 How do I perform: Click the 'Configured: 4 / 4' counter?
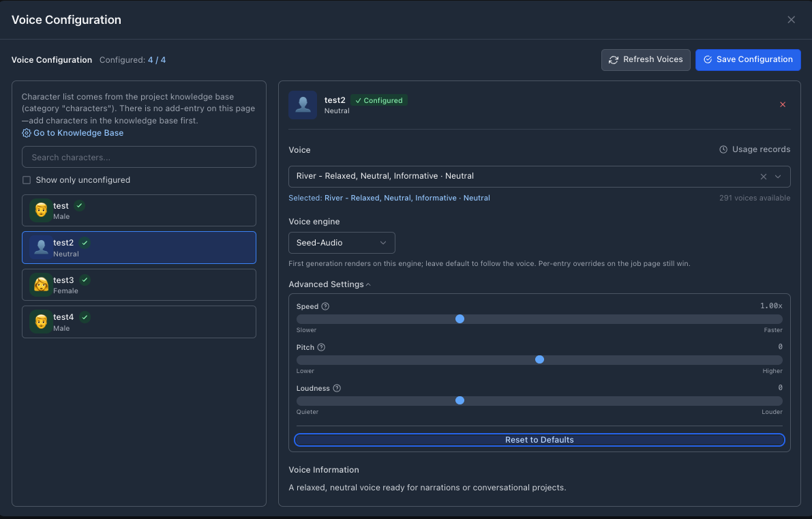132,60
